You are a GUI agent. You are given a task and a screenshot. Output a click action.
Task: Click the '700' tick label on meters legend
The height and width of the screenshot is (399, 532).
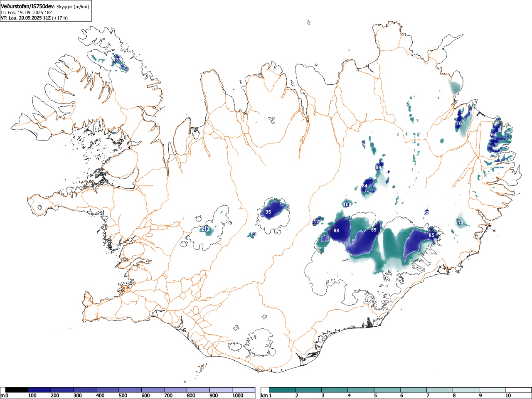pos(168,396)
